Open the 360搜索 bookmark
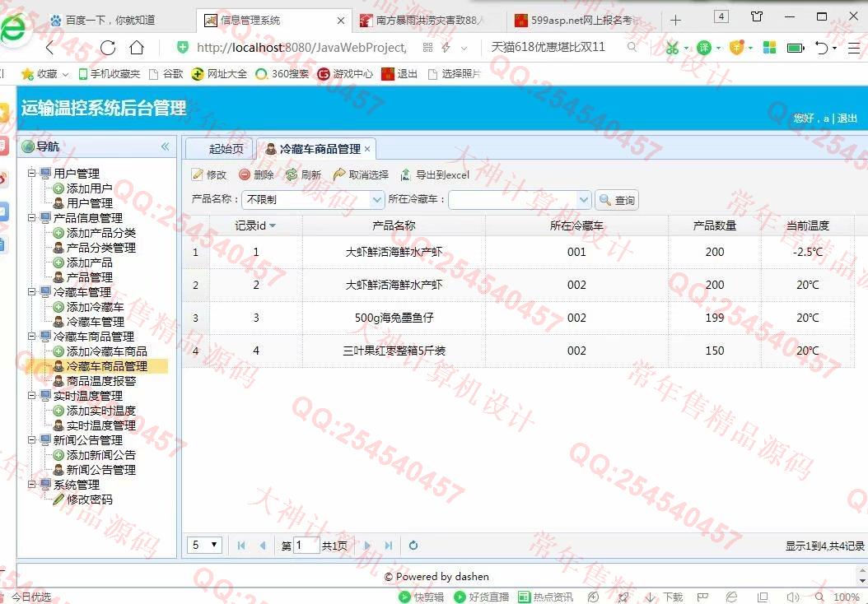This screenshot has height=604, width=868. click(282, 74)
